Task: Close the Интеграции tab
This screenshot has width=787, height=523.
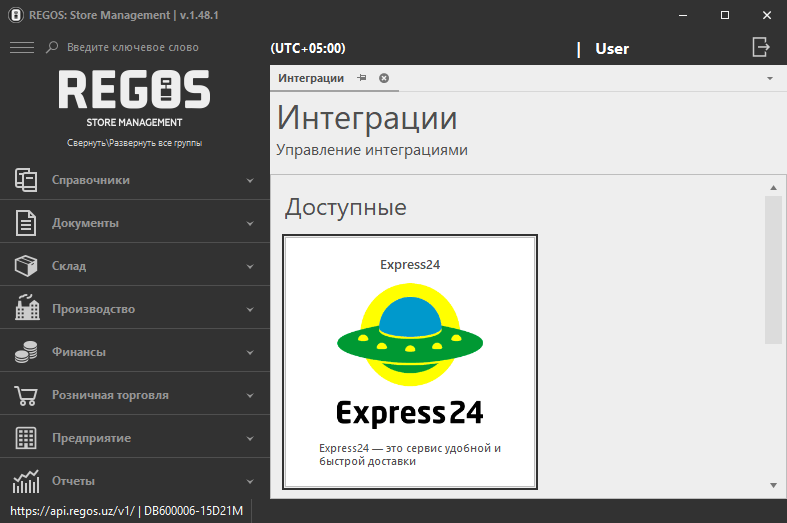Action: point(384,78)
